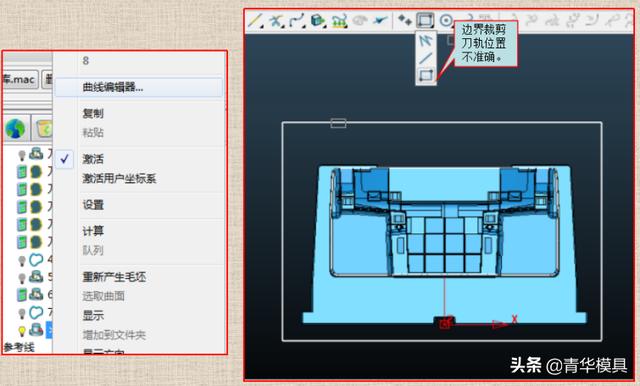Click boundary outline icon on row 4
Screen dimensions: 640x386
click(36, 259)
